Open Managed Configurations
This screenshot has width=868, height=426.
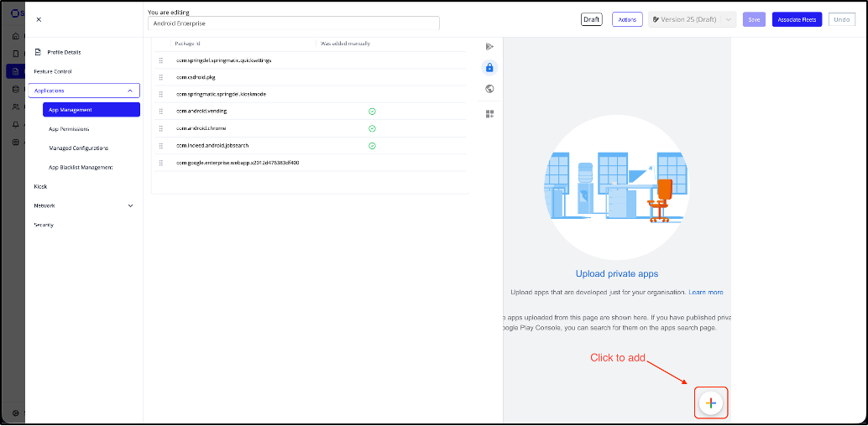point(79,148)
